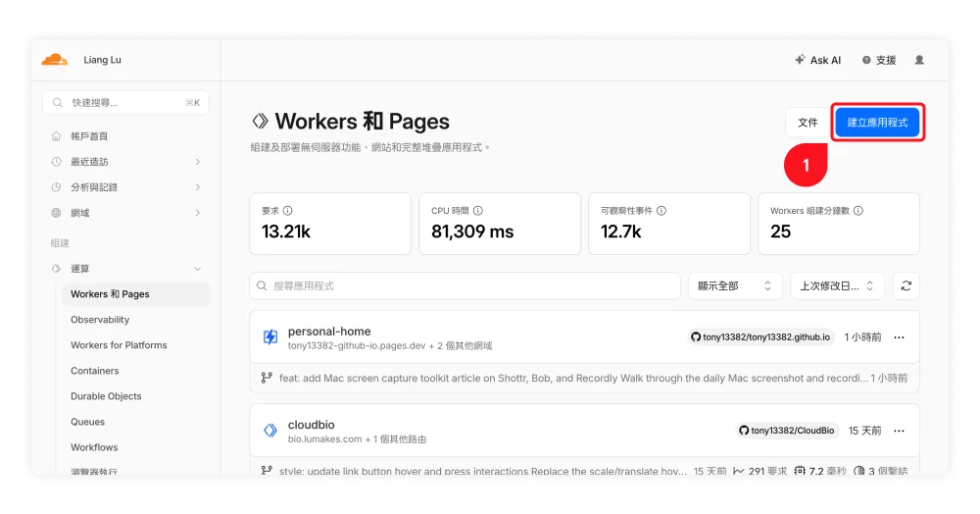The height and width of the screenshot is (514, 980).
Task: Click the 建立應用程式 button
Action: click(877, 123)
